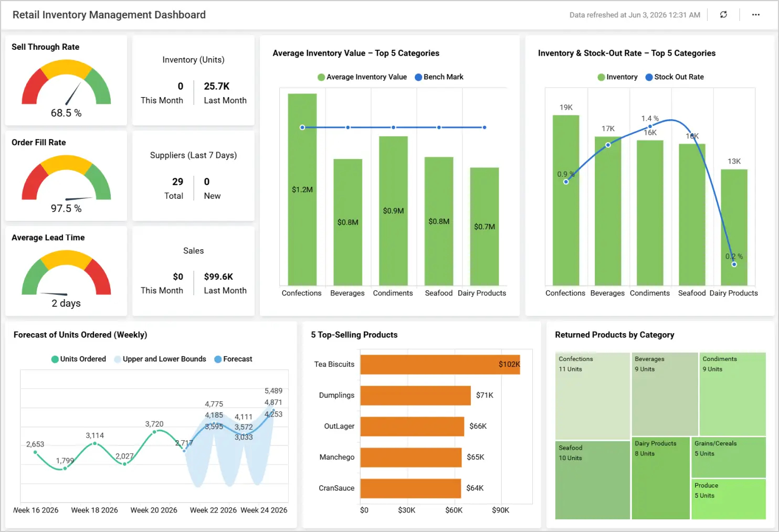This screenshot has height=532, width=779.
Task: Click the 5 Top-Selling Products title
Action: 354,335
